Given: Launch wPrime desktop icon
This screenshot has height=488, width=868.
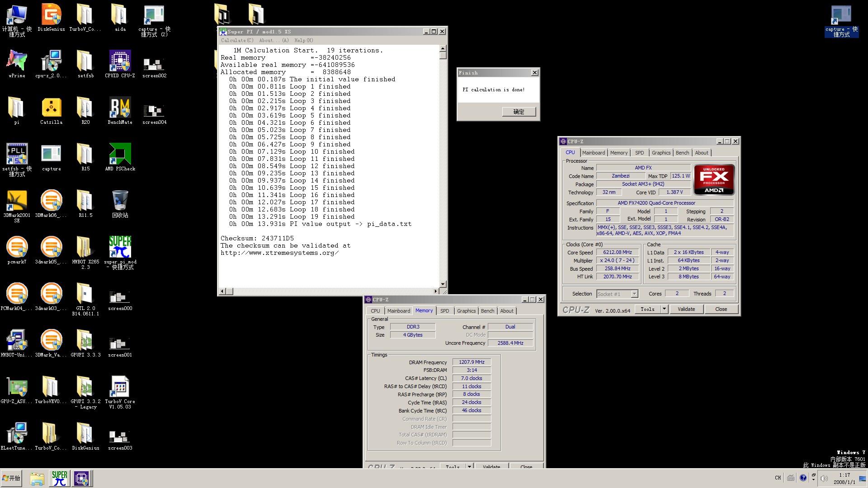Looking at the screenshot, I should tap(17, 64).
